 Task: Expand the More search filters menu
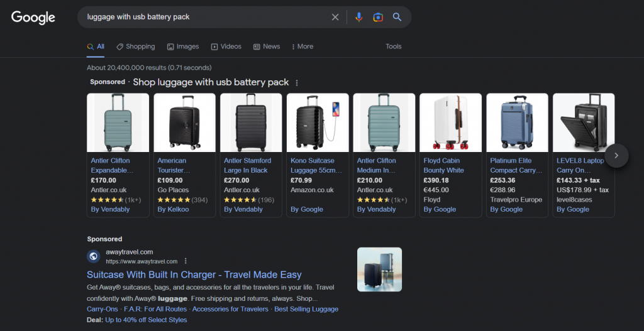(301, 46)
